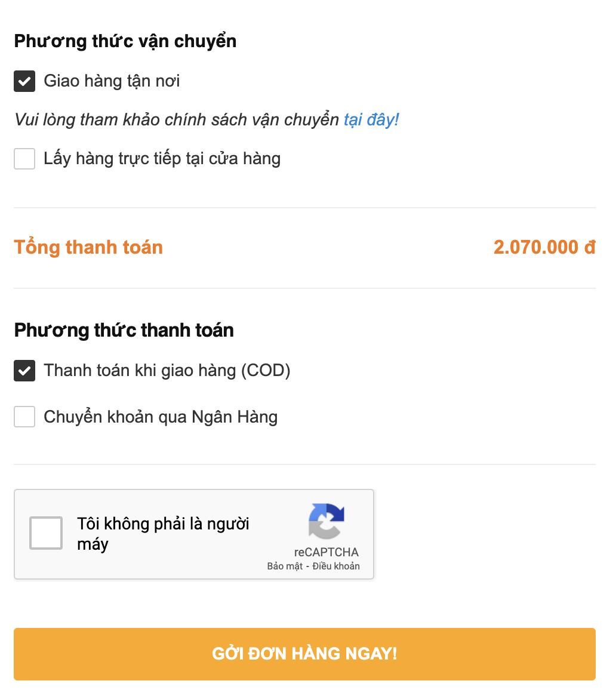Toggle the COD payment checkbox

point(24,371)
